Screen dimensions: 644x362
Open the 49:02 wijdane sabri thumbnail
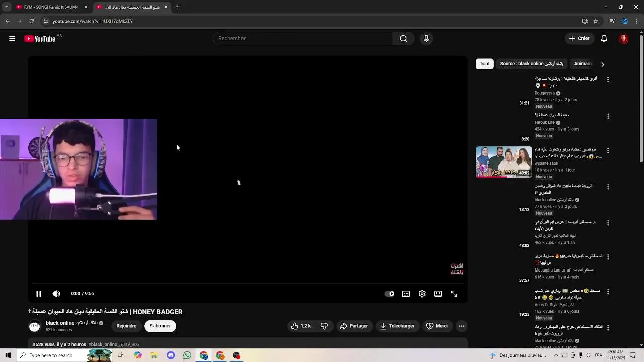504,162
